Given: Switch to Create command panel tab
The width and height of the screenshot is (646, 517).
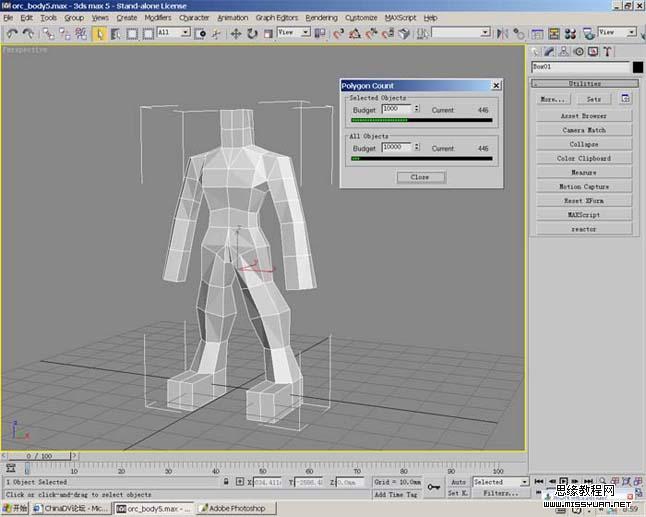Looking at the screenshot, I should coord(535,51).
